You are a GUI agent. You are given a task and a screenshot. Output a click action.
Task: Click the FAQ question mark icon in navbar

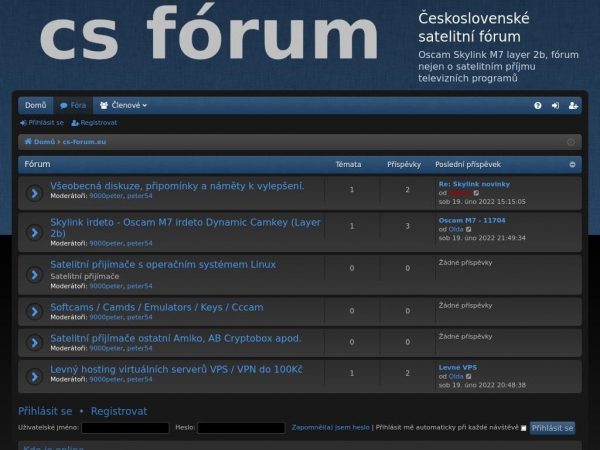(x=538, y=105)
